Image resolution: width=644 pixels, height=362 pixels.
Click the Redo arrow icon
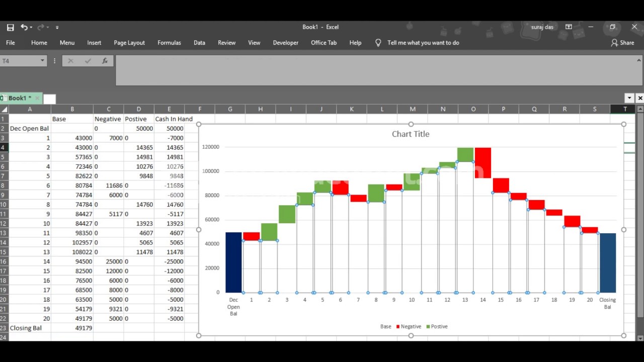40,27
